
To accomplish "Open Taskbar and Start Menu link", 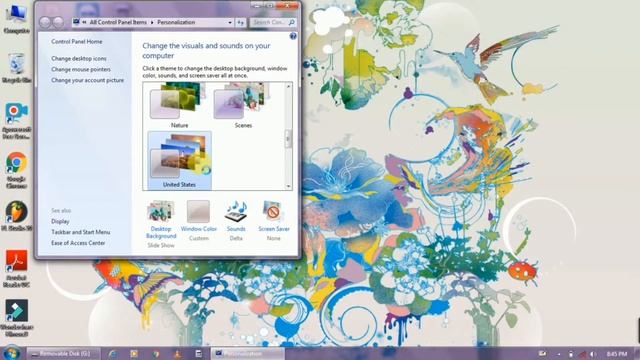I will coord(80,232).
